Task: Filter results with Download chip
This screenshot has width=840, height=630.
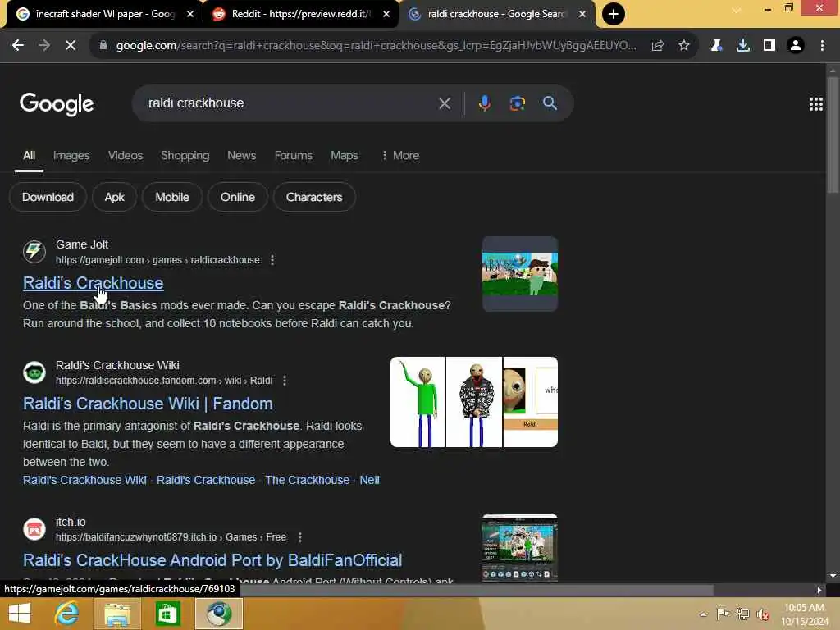Action: tap(48, 197)
